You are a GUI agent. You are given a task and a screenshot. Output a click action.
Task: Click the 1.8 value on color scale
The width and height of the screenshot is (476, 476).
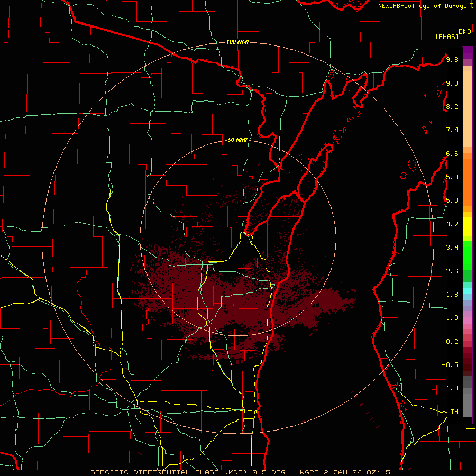(452, 294)
